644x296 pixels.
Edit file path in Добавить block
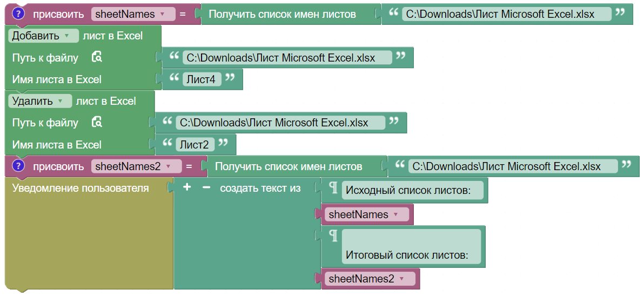point(287,58)
